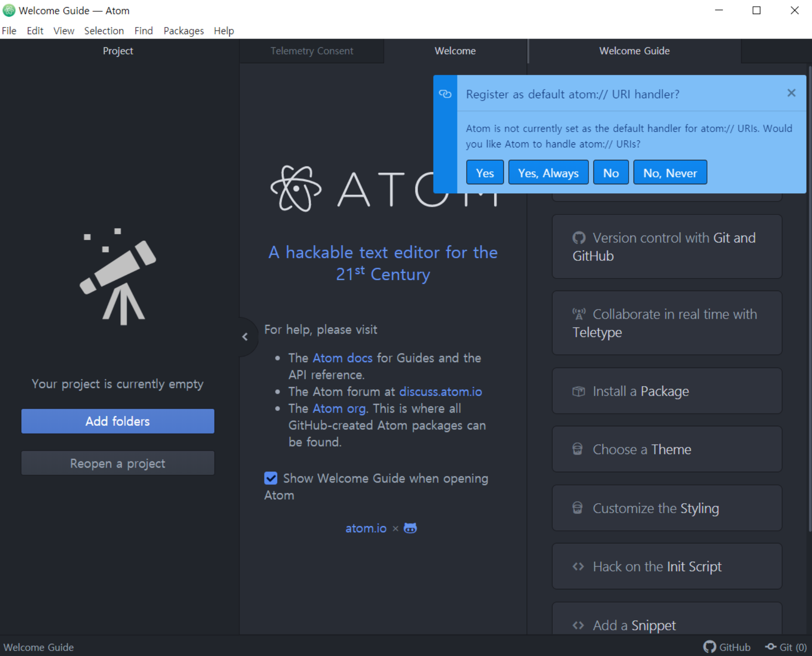
Task: Maximize the Atom window
Action: tap(757, 10)
